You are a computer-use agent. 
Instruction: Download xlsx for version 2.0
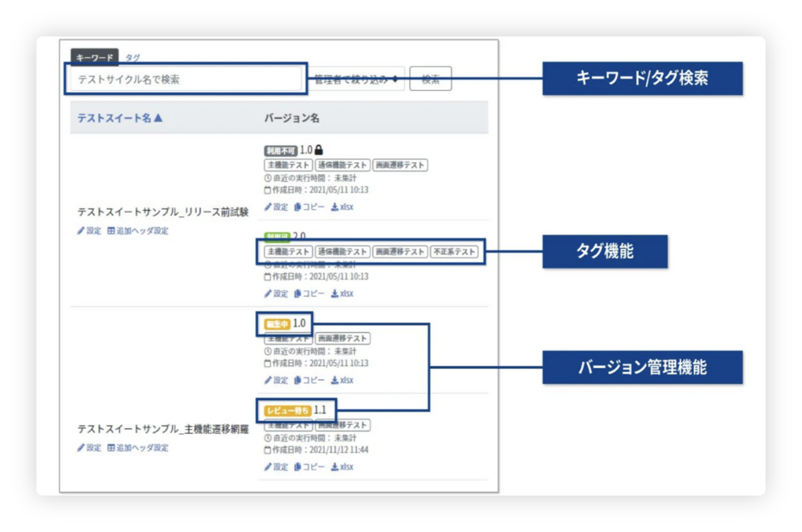point(341,293)
